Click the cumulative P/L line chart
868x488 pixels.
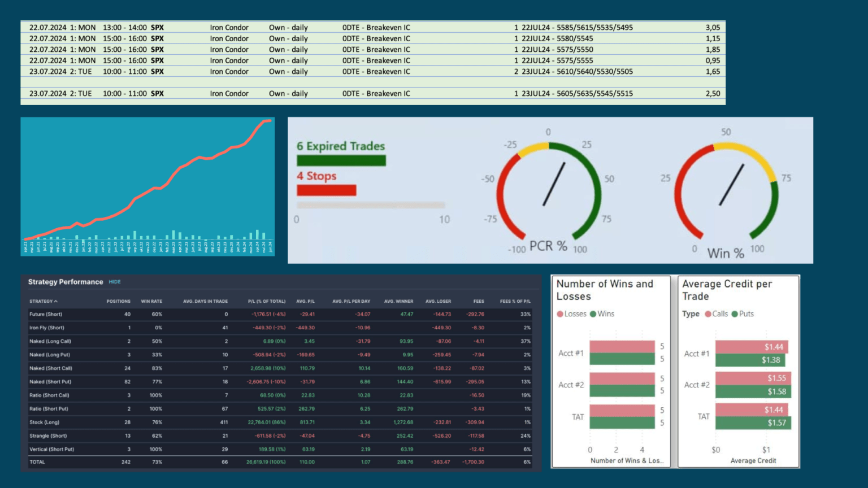pyautogui.click(x=147, y=186)
